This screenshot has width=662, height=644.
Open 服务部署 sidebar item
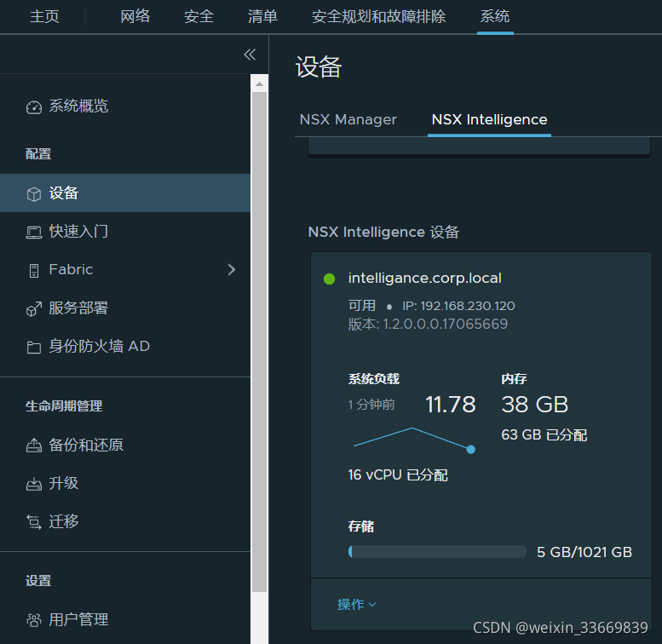78,308
